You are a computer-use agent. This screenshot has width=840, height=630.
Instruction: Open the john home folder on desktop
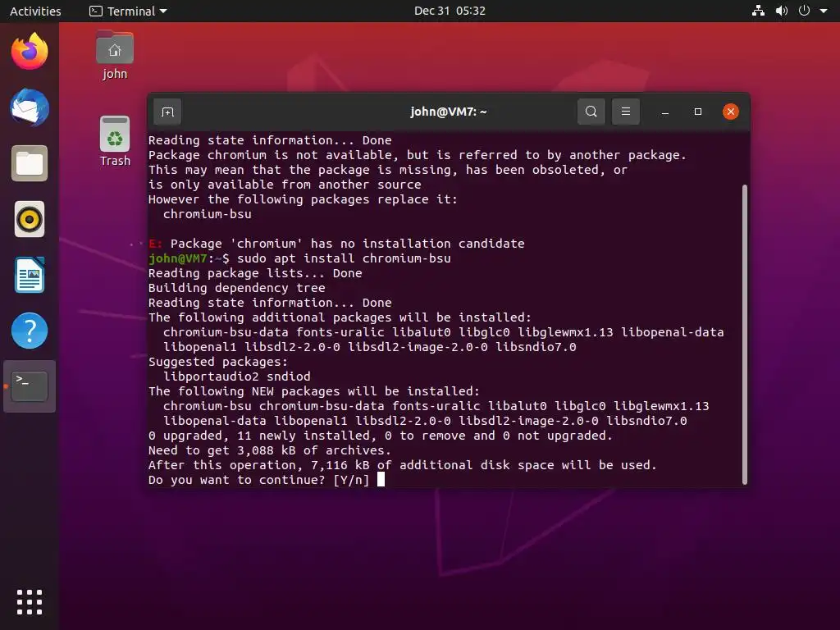115,55
